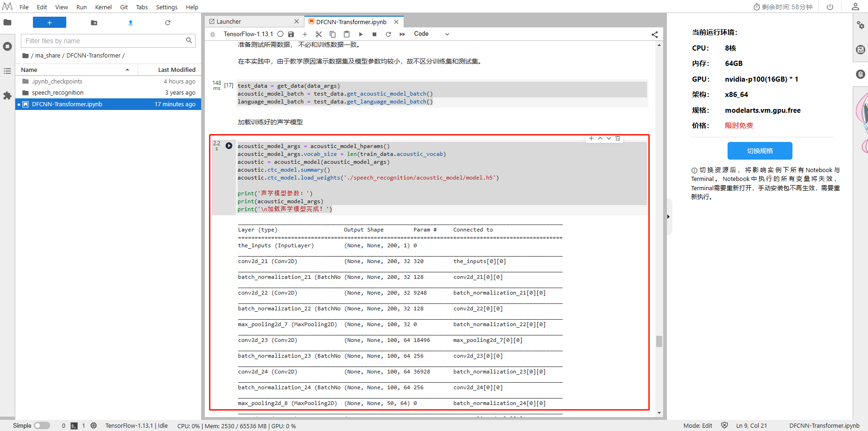
Task: Click the share notebook icon
Action: coord(655,34)
